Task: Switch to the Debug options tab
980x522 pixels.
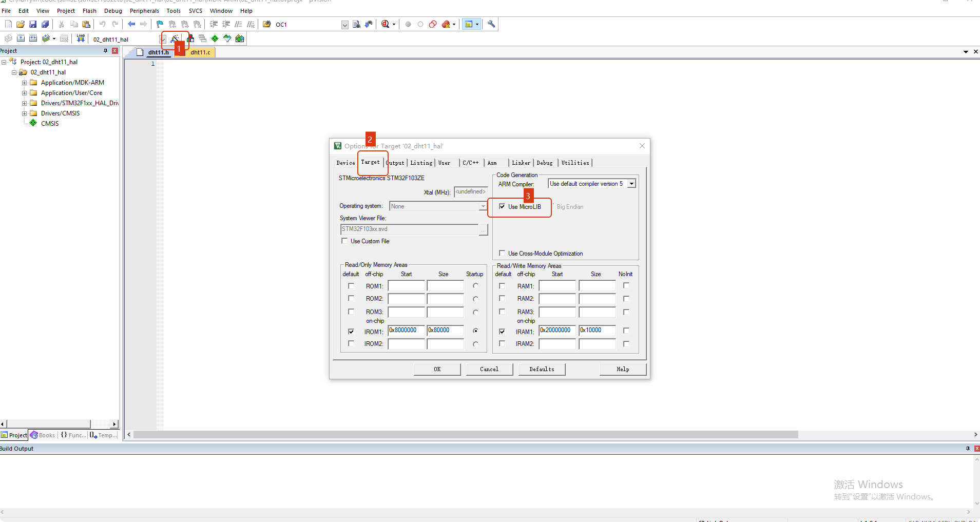Action: (545, 163)
